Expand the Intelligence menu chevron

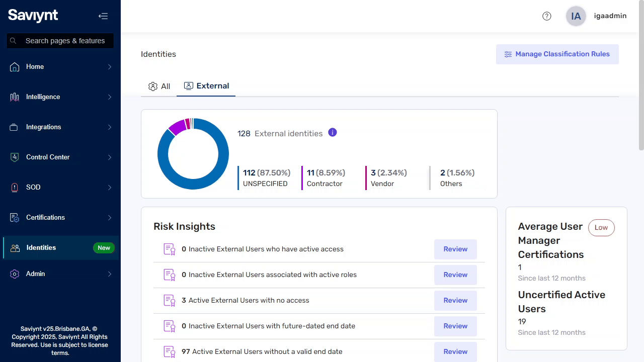coord(110,97)
